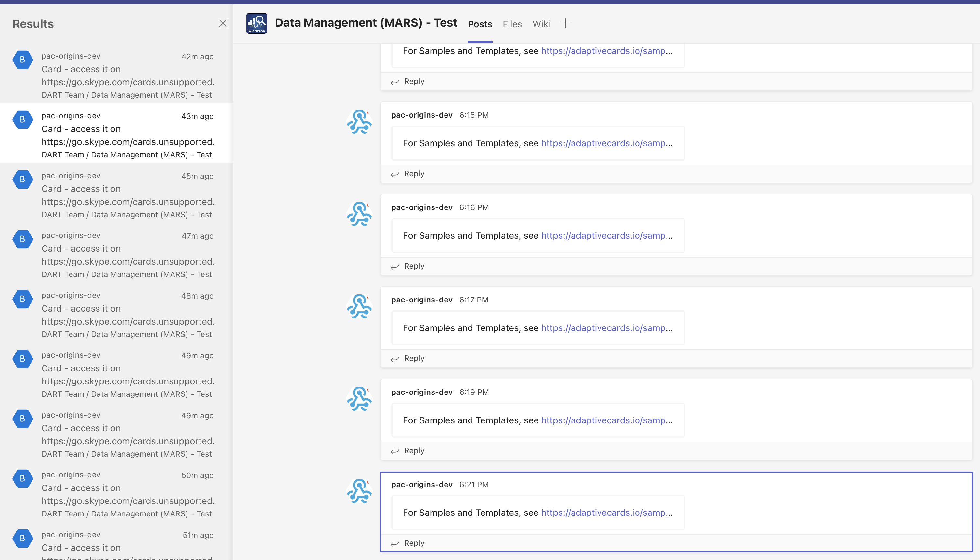
Task: Add a new tab with plus icon
Action: click(566, 23)
